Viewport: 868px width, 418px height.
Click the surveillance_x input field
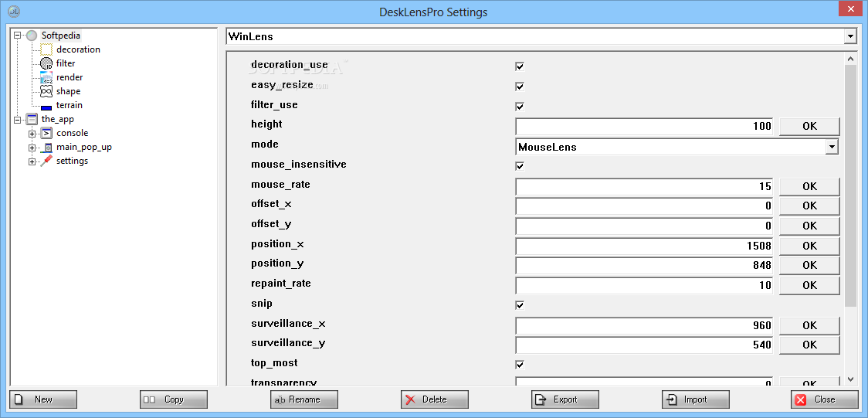646,325
